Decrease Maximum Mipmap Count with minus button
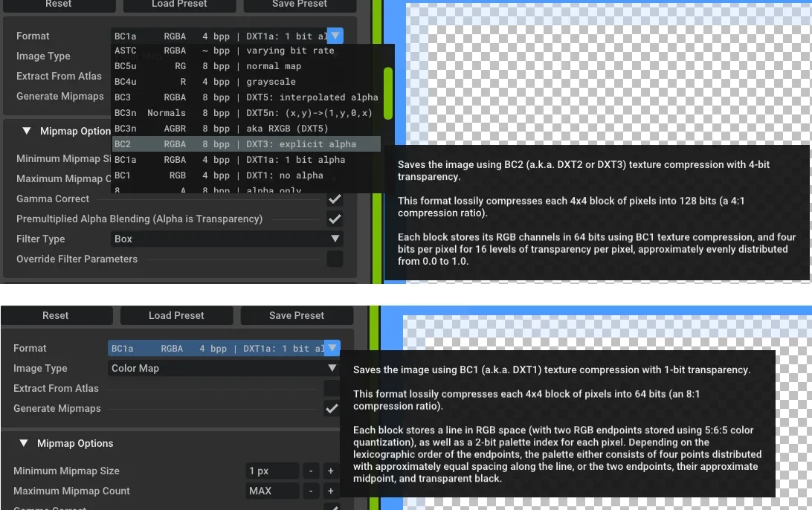The image size is (812, 510). coord(311,491)
